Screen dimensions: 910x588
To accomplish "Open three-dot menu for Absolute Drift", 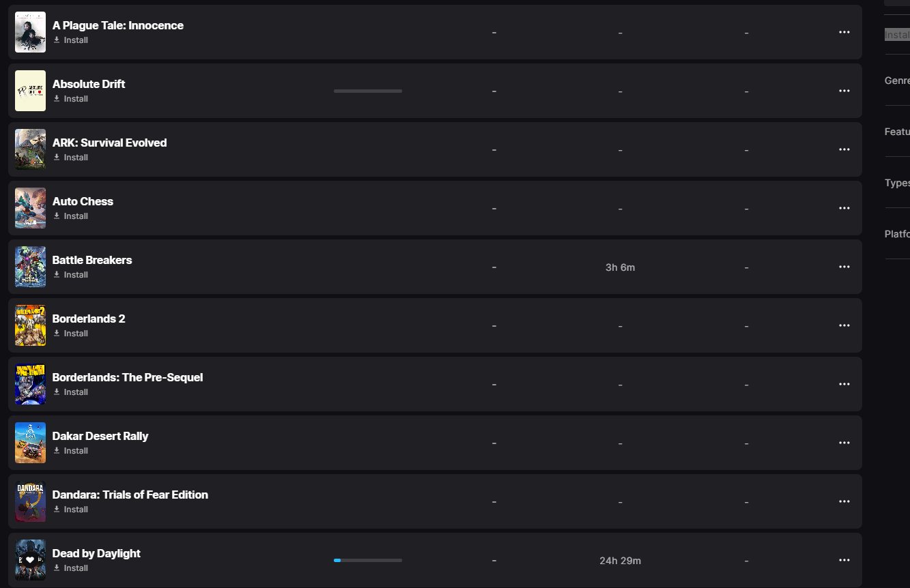I will (x=844, y=91).
